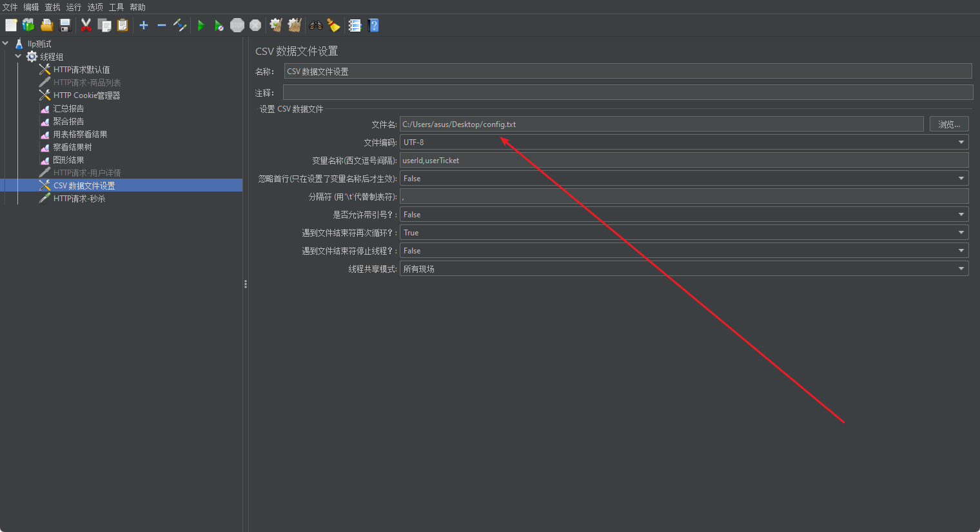Open the 运行 menu
980x532 pixels.
pos(74,7)
